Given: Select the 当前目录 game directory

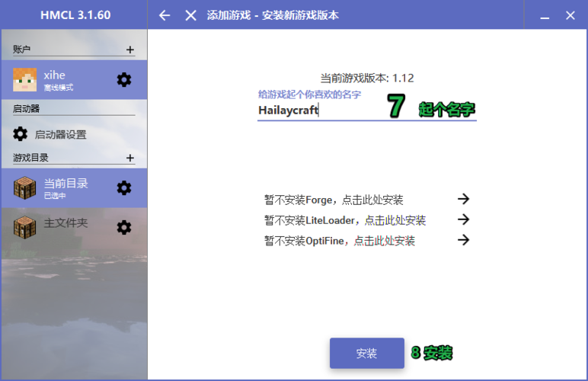Looking at the screenshot, I should click(x=74, y=188).
